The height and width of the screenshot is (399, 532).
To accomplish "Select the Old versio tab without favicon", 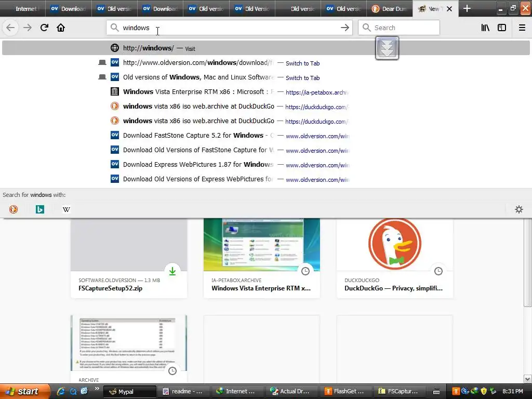I will pos(298,9).
